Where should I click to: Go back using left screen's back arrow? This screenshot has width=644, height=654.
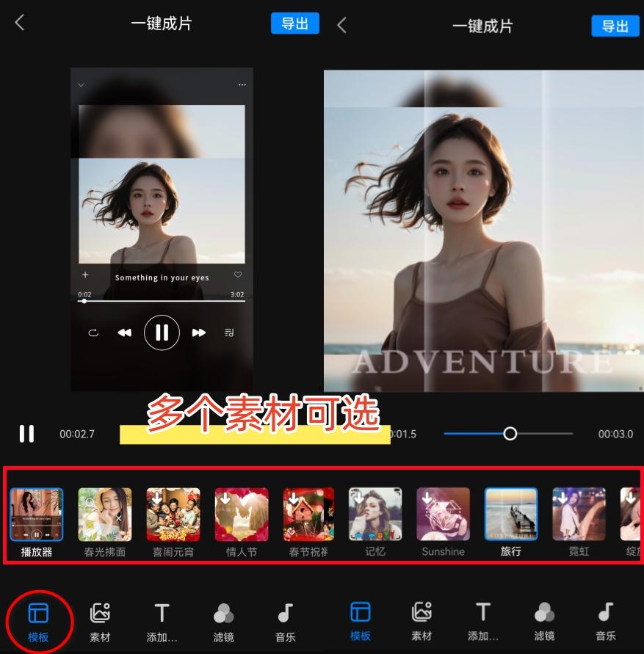20,23
